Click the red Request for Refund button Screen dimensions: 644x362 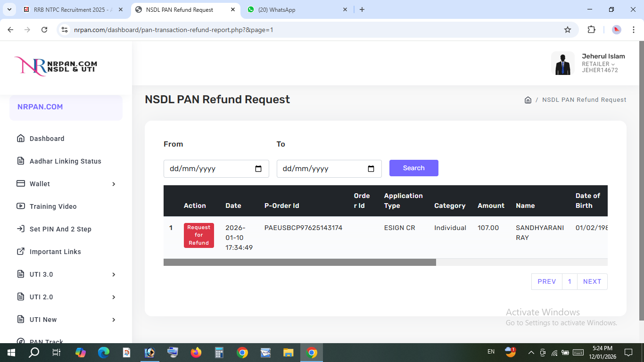[x=198, y=235]
